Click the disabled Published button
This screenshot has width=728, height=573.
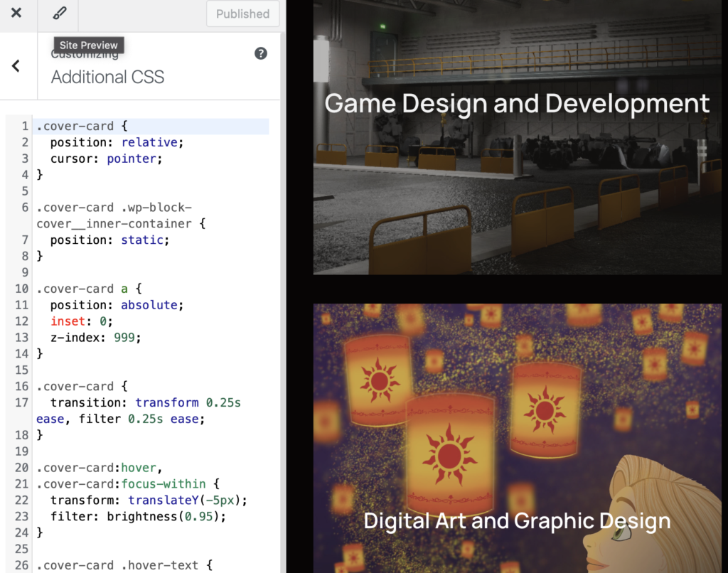point(243,14)
